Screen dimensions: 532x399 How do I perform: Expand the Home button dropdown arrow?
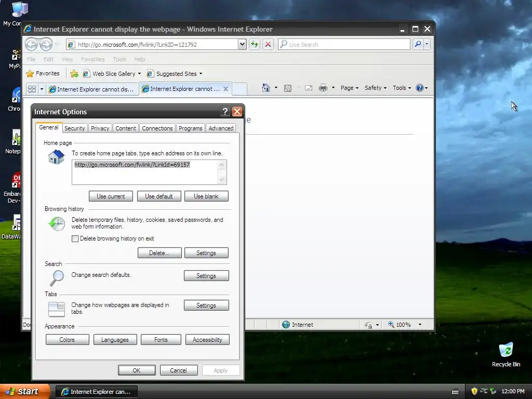tap(276, 88)
